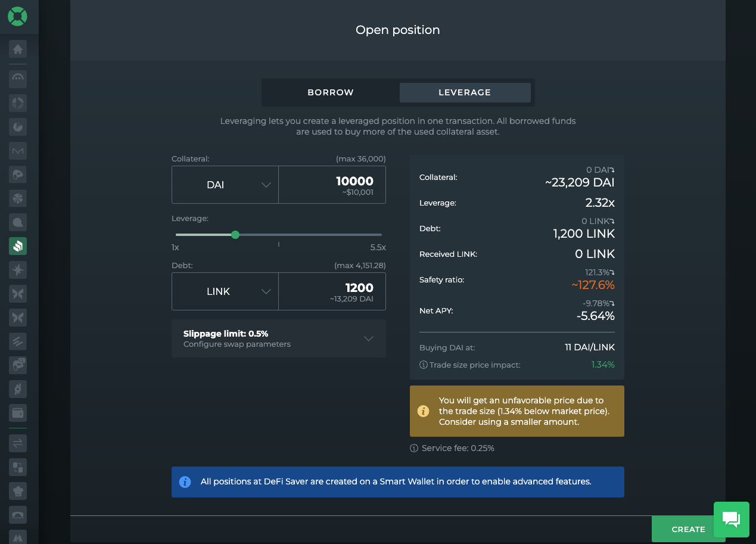This screenshot has height=544, width=756.
Task: Click the DeFi Saver logo top left
Action: coord(17,17)
